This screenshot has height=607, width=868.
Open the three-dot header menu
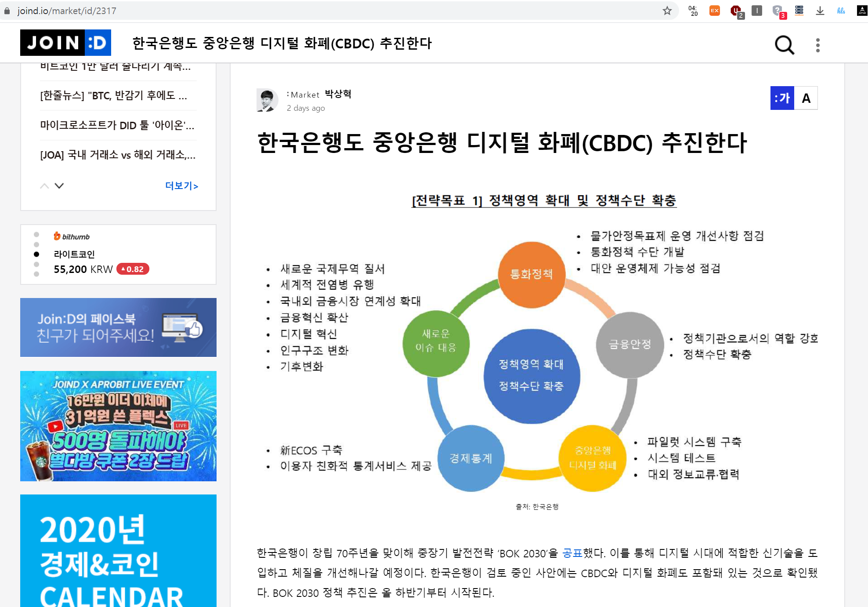pyautogui.click(x=817, y=45)
